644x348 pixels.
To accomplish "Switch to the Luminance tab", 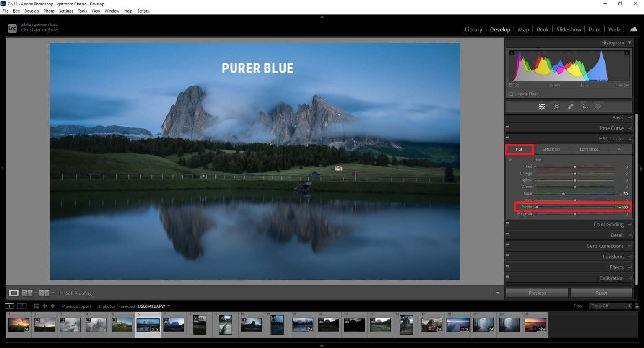I will pos(589,149).
